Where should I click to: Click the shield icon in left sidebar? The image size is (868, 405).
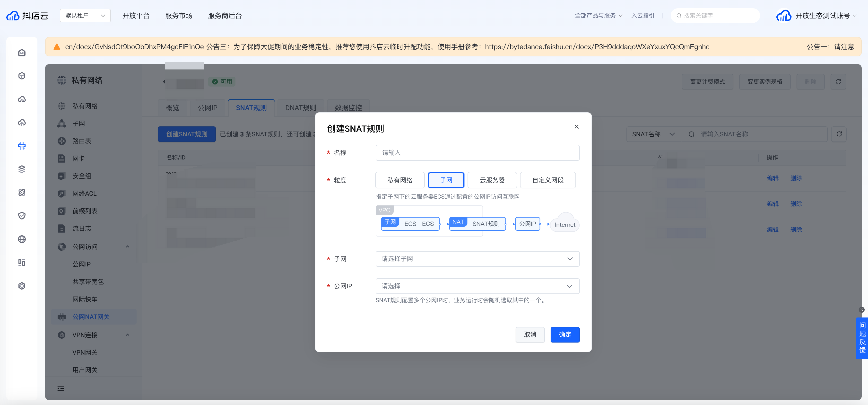point(22,216)
